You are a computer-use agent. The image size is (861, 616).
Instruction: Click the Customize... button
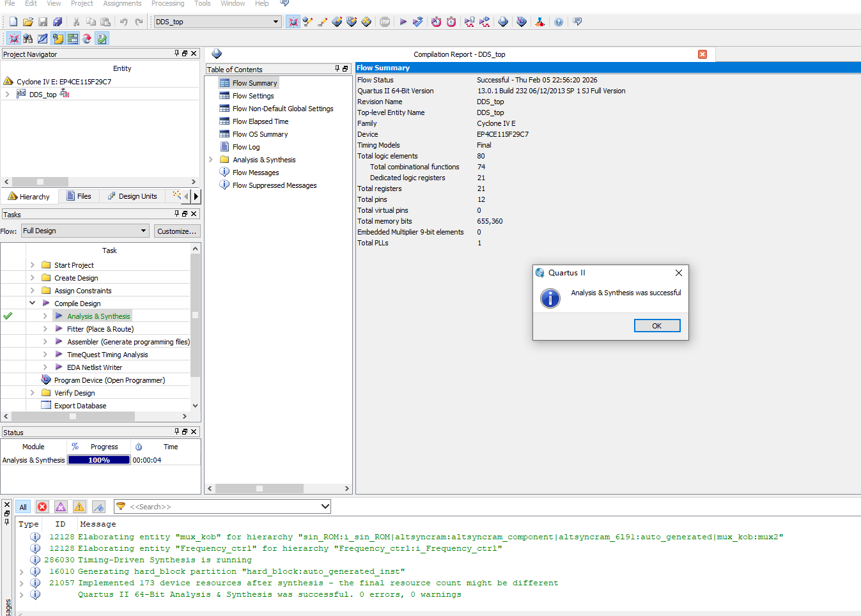coord(177,231)
